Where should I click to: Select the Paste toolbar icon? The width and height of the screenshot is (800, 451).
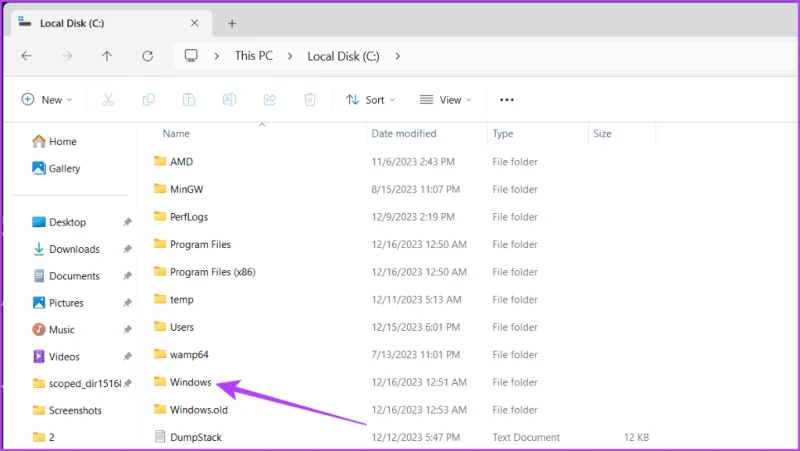pyautogui.click(x=189, y=99)
